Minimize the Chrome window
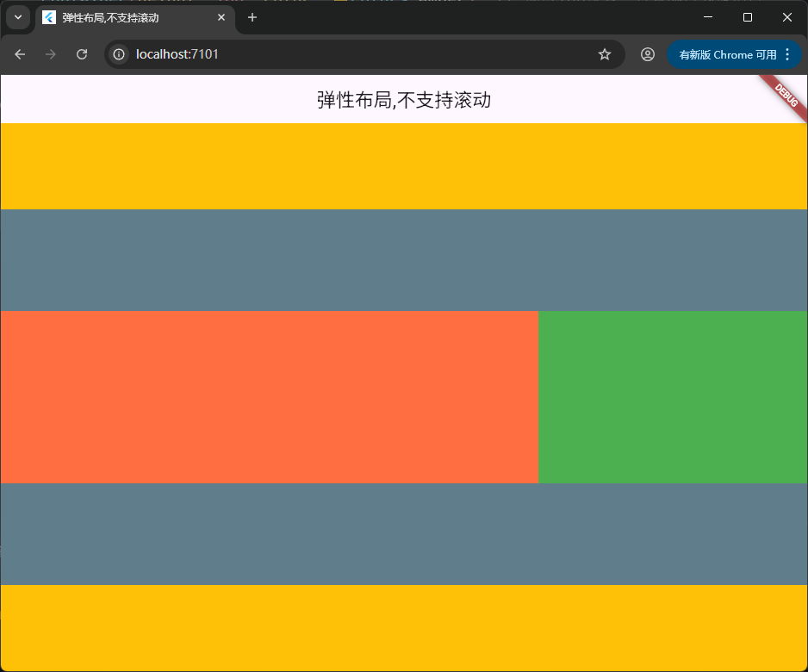 tap(707, 17)
